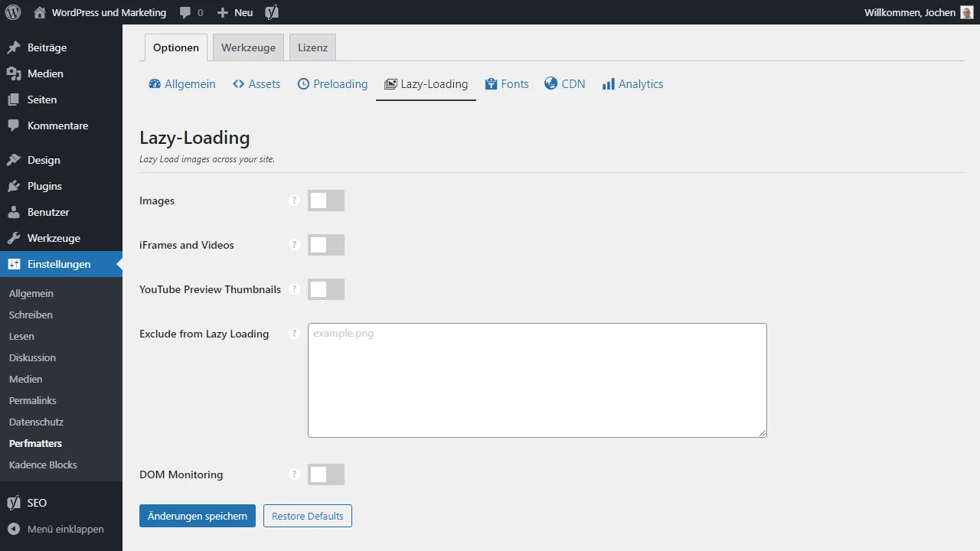Turn on YouTube Preview Thumbnails toggle
980x551 pixels.
pos(326,289)
